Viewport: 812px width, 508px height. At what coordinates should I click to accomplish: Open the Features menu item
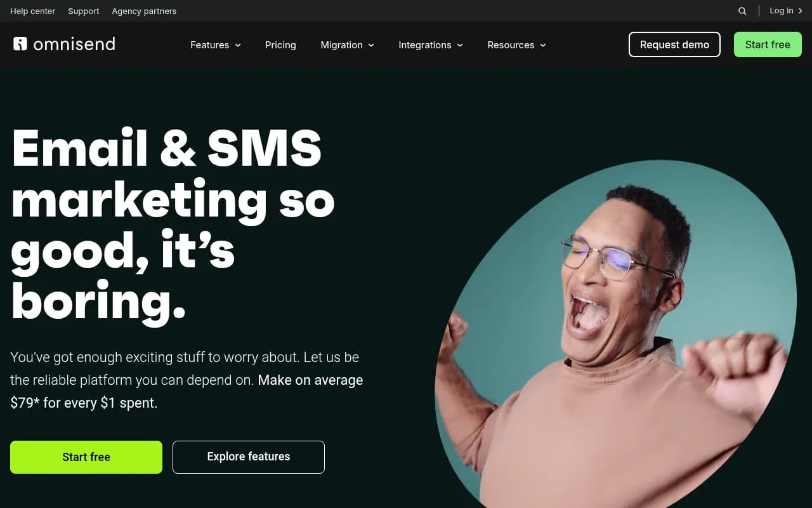[209, 45]
